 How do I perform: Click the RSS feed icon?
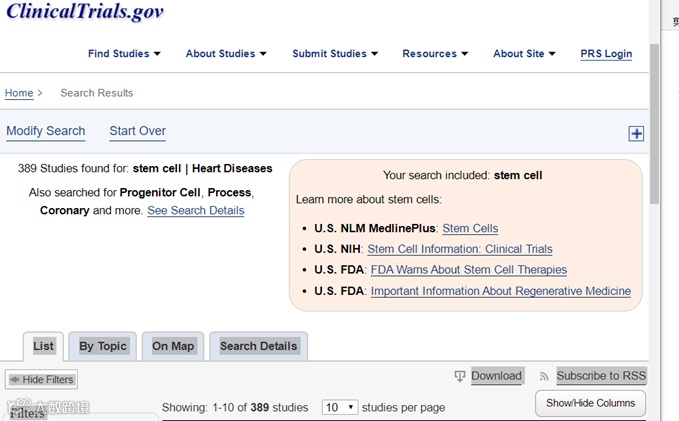coord(544,376)
